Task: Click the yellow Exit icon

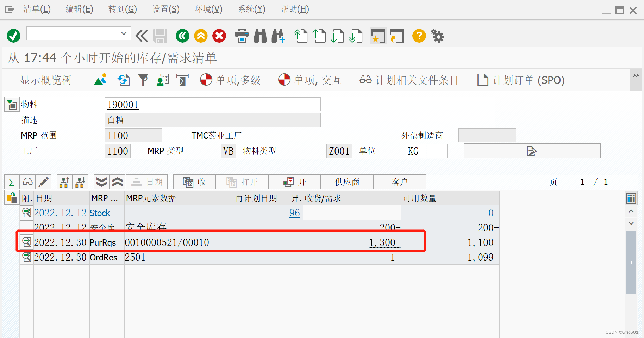Action: 201,36
